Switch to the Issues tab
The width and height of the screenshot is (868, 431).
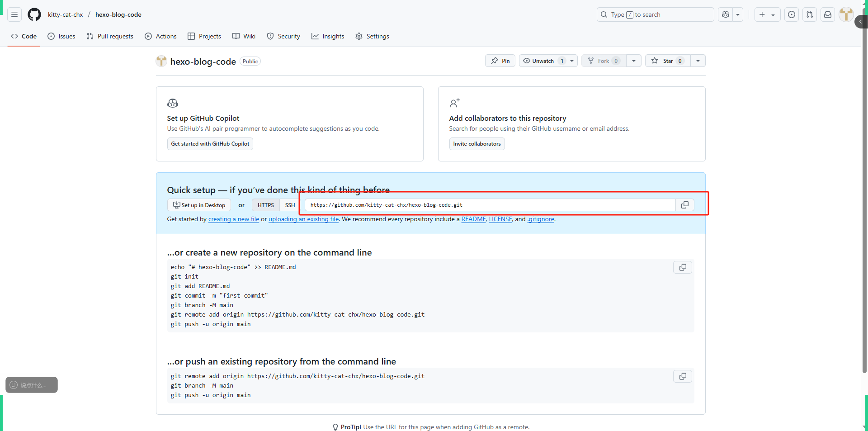pyautogui.click(x=61, y=36)
